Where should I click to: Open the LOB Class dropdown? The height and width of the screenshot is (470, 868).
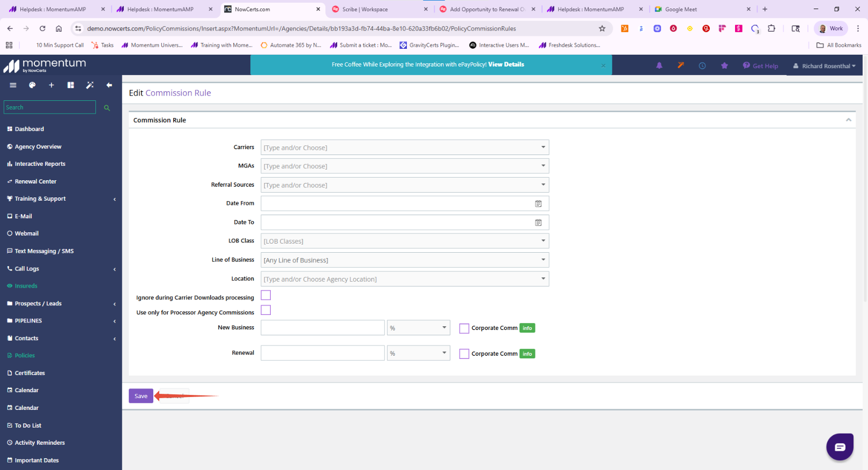tap(405, 241)
